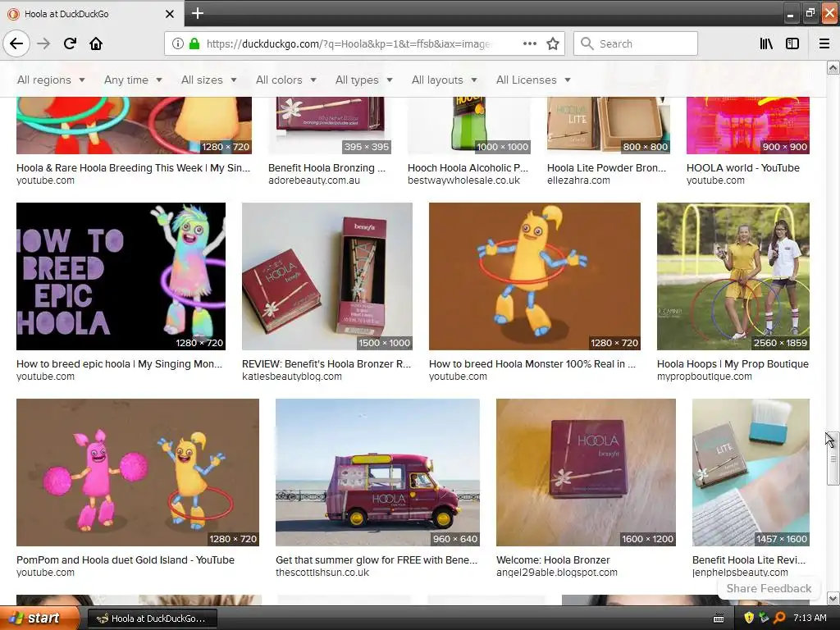This screenshot has height=630, width=840.
Task: Open Hoola Hoops My Prop Boutique image
Action: click(733, 276)
